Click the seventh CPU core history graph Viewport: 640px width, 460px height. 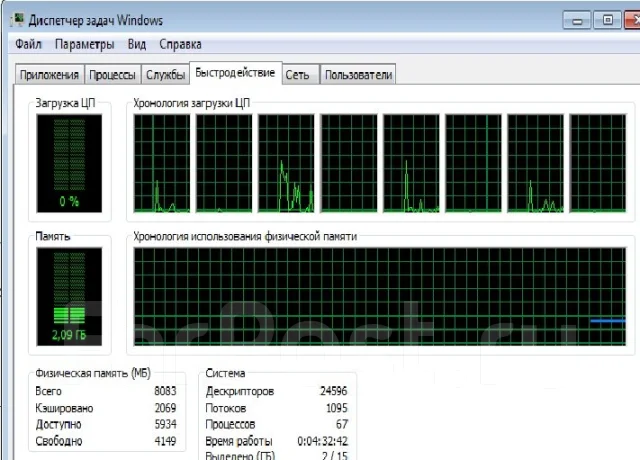[x=536, y=163]
